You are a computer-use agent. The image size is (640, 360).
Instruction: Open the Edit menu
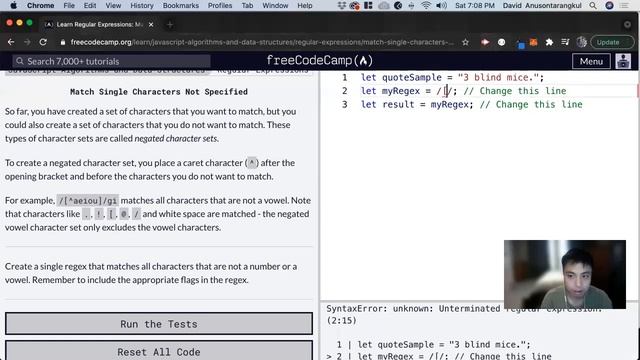click(x=90, y=5)
